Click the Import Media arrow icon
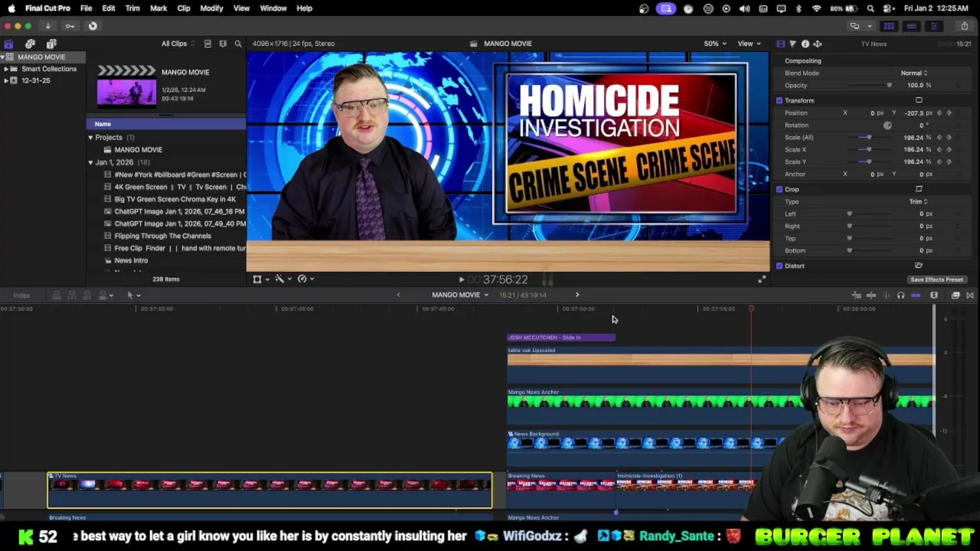980x551 pixels. (x=47, y=26)
